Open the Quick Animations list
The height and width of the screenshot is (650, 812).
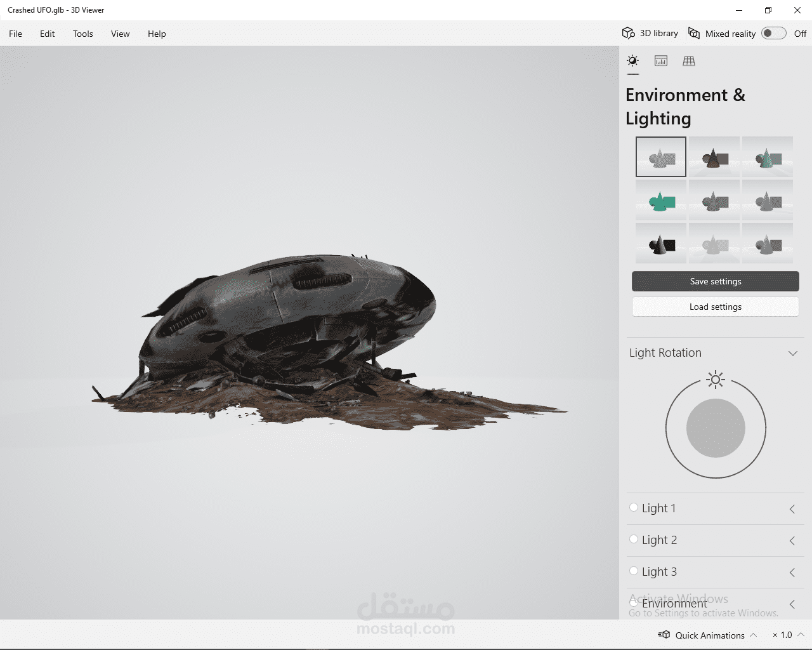(x=709, y=635)
